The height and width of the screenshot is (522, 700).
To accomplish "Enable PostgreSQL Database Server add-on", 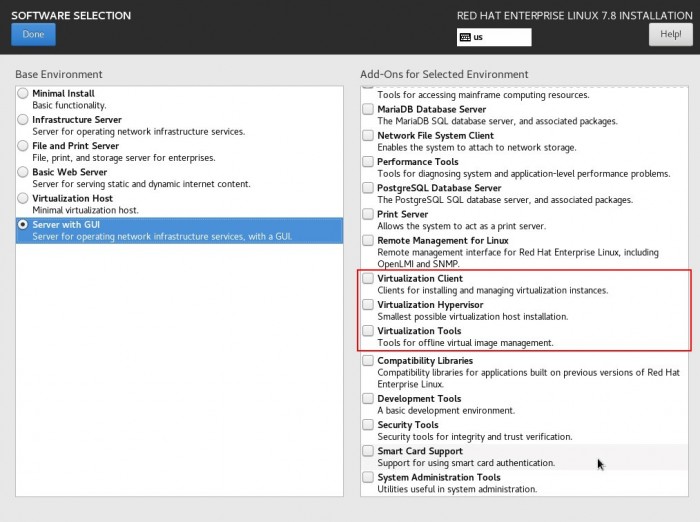I will click(368, 188).
